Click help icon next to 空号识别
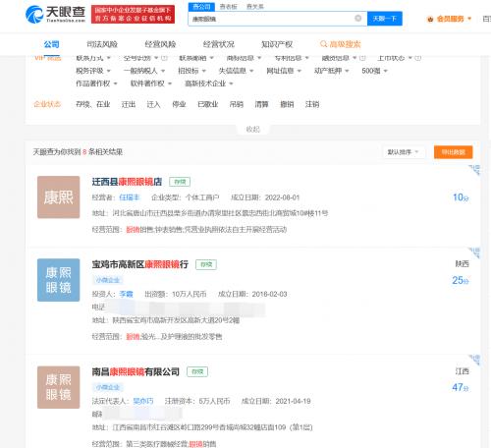This screenshot has height=448, width=491. (x=165, y=58)
